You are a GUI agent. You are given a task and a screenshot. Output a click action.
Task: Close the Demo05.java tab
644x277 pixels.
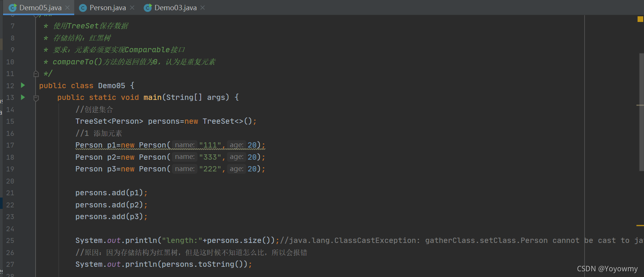pos(67,8)
